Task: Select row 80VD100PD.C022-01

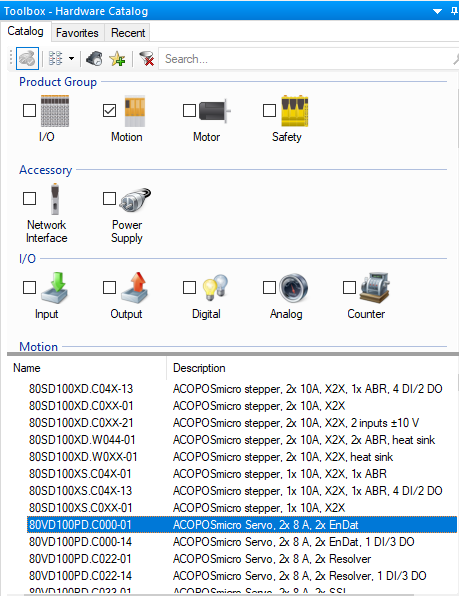Action: click(242, 559)
